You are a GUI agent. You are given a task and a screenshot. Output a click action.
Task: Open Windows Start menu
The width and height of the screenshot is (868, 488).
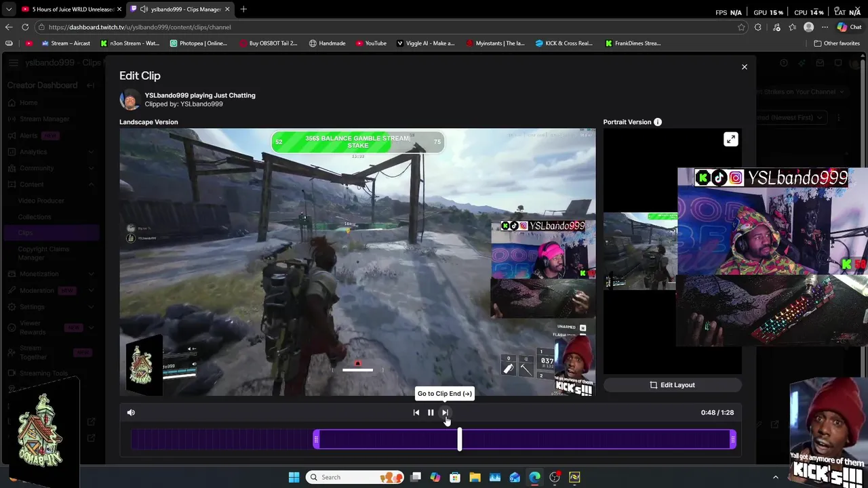[x=294, y=477]
